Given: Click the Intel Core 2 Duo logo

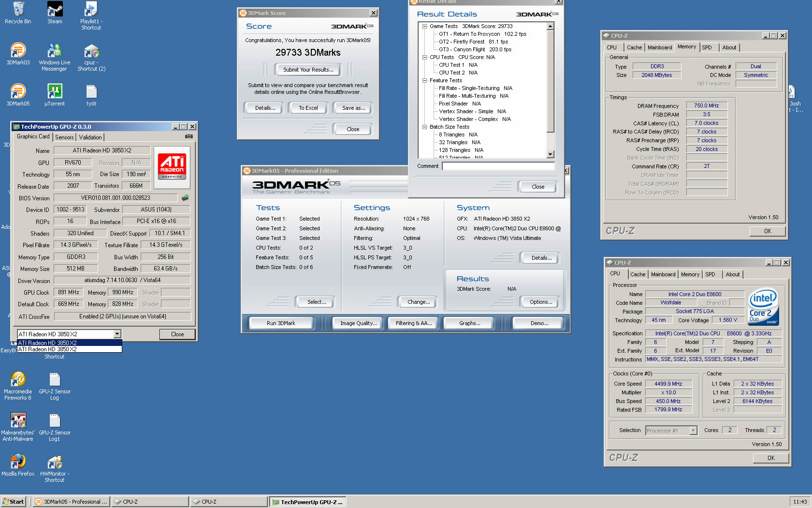Looking at the screenshot, I should coord(763,307).
